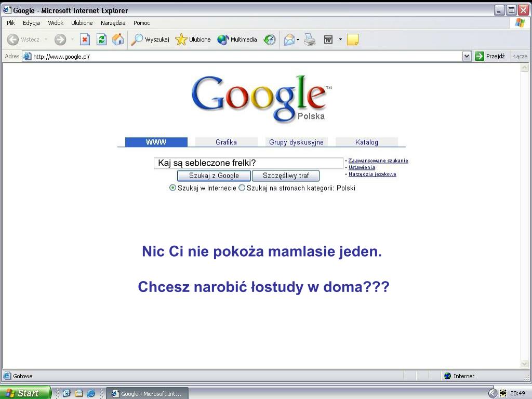Viewport: 532px width, 399px height.
Task: Switch to the Grupy dyskusyjne tab
Action: click(x=297, y=142)
